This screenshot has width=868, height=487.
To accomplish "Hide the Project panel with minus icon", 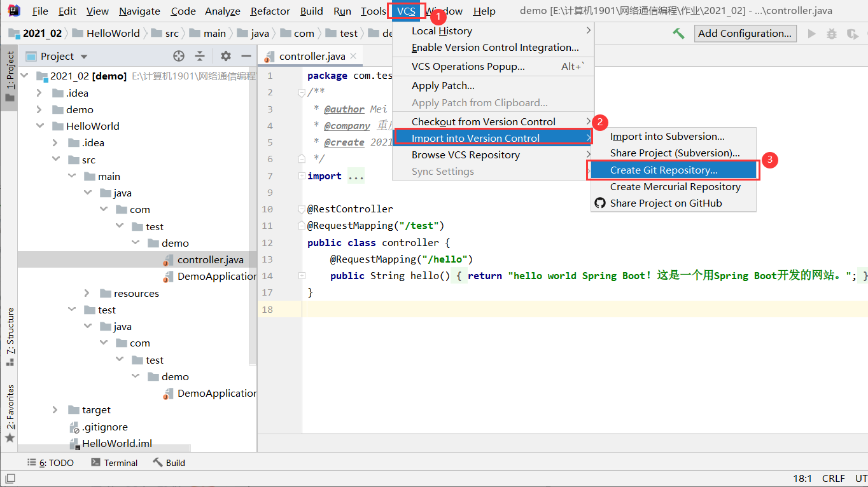I will [246, 56].
